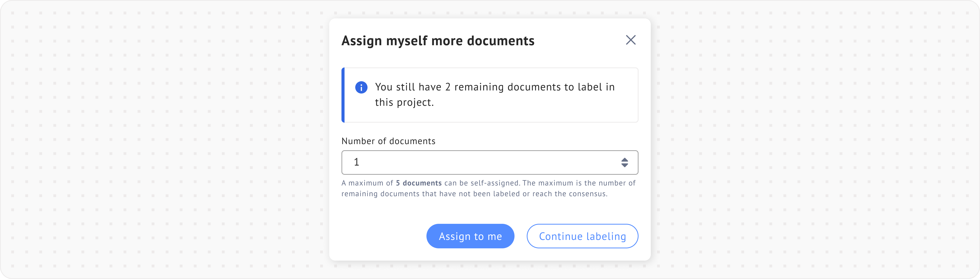Image resolution: width=980 pixels, height=279 pixels.
Task: Increase document count with the up arrow
Action: pyautogui.click(x=624, y=159)
